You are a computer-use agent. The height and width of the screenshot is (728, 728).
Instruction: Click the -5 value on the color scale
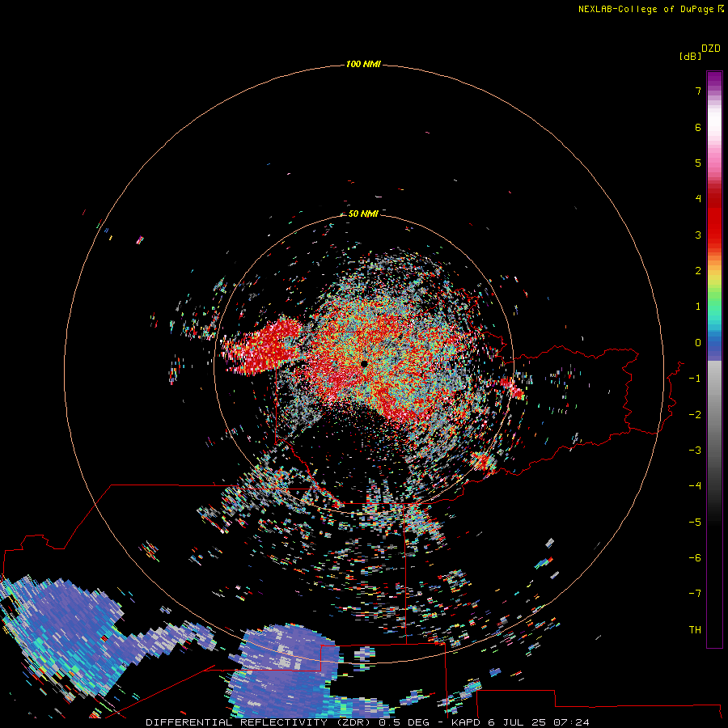coord(695,523)
